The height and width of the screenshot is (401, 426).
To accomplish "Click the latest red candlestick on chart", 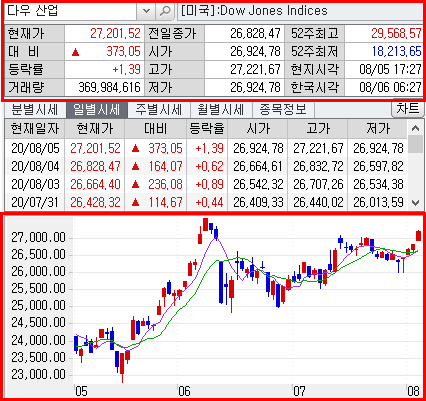I will (x=418, y=236).
